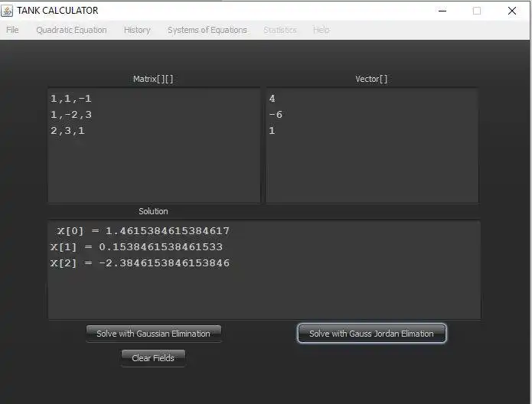Select vector value '-6'
Viewport: 532px width, 404px height.
(276, 115)
